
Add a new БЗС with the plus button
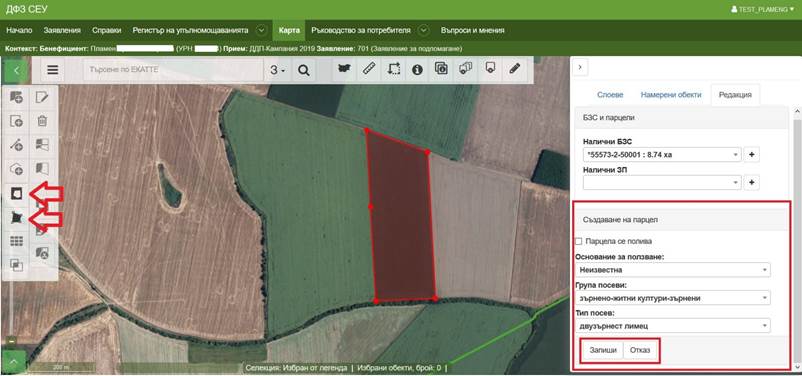(x=751, y=154)
